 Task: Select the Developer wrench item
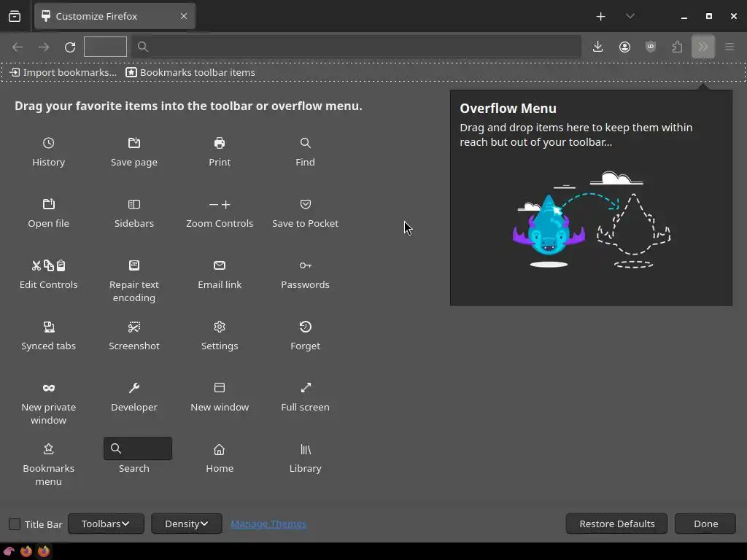coord(134,397)
